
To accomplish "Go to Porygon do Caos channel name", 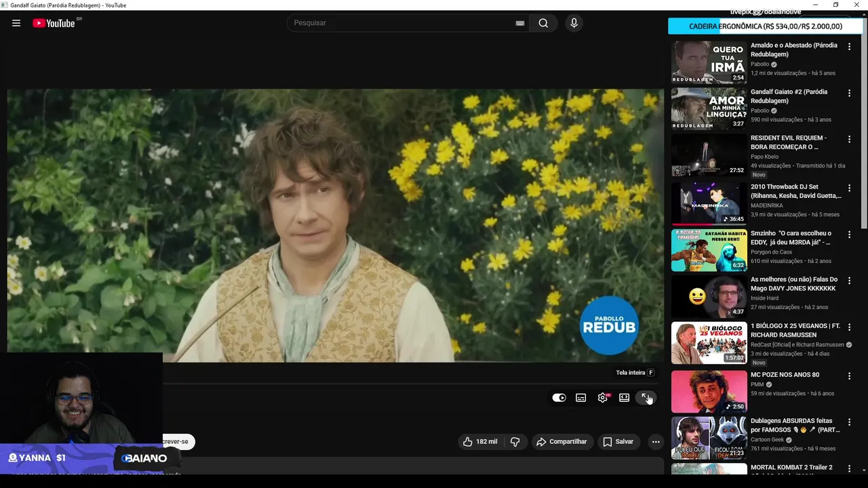I will point(771,252).
